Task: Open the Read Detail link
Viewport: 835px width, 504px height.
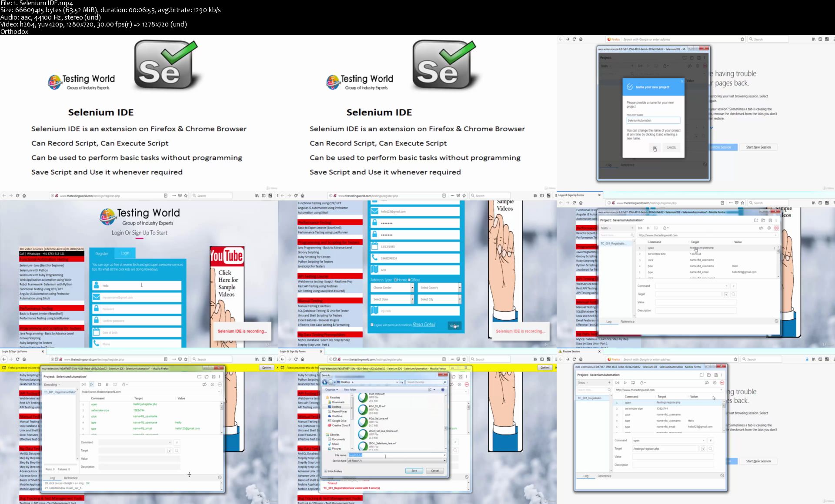Action: tap(424, 325)
